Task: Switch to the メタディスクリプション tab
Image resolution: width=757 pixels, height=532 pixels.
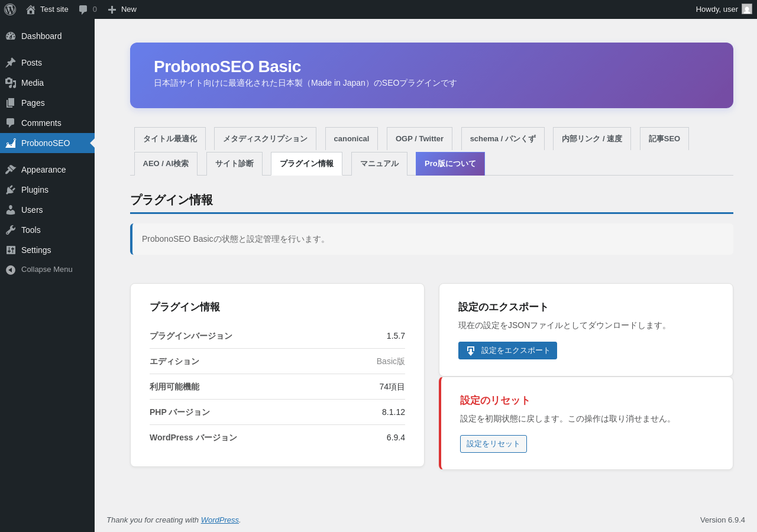Action: 265,139
